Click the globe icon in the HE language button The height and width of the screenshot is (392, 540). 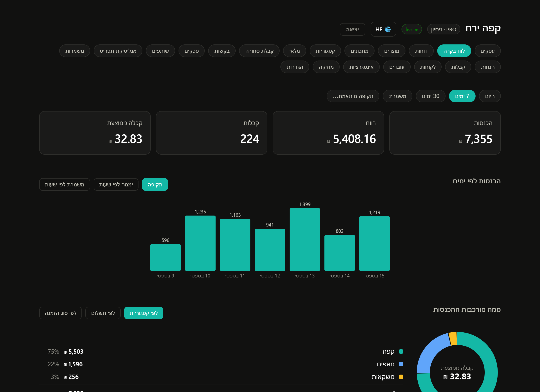(x=388, y=29)
